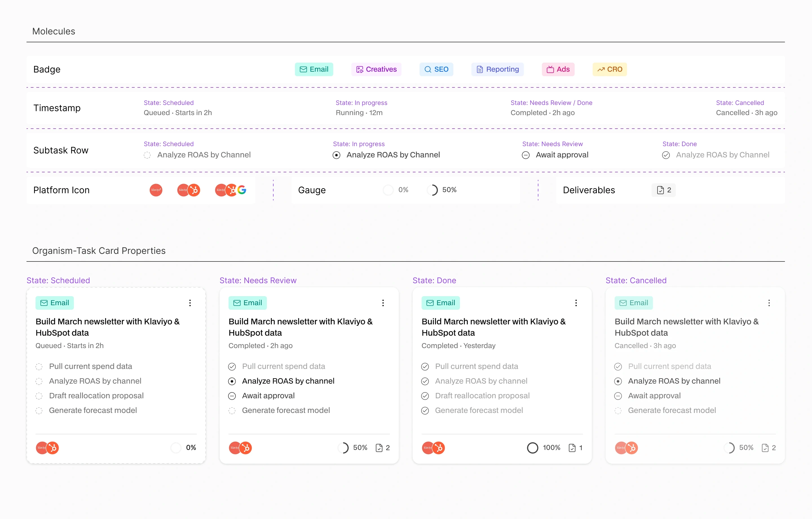Click the 100% progress ring on the Done card
Screen dimensions: 812x519
tap(533, 448)
